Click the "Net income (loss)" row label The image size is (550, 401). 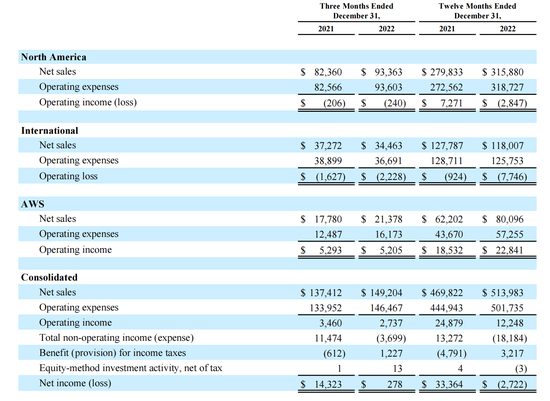tap(75, 383)
